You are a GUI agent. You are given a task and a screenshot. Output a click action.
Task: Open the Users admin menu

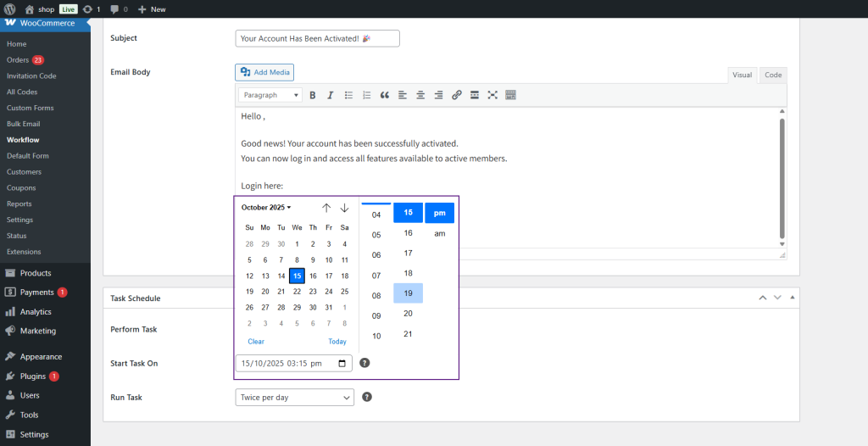pos(30,396)
